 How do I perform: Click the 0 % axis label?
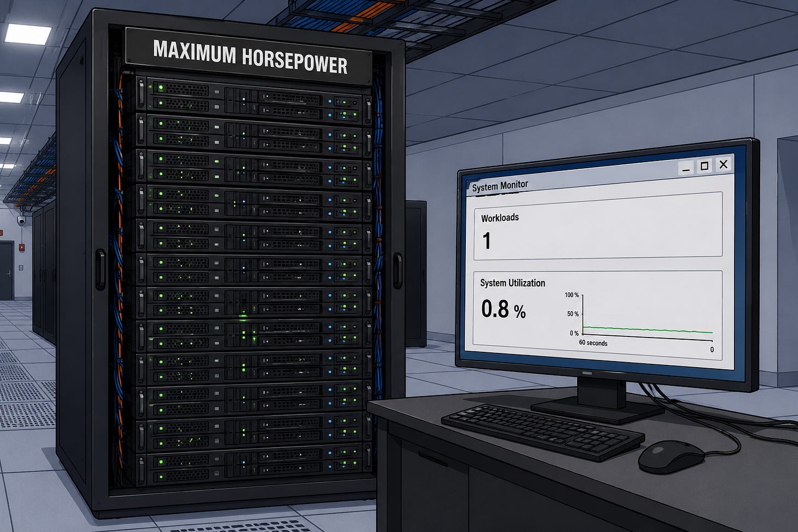[x=574, y=333]
